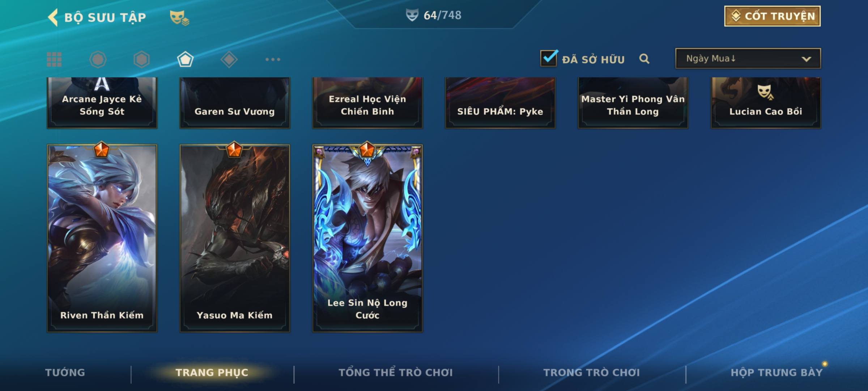Viewport: 868px width, 391px height.
Task: Expand sort options with the chevron arrow
Action: point(806,59)
